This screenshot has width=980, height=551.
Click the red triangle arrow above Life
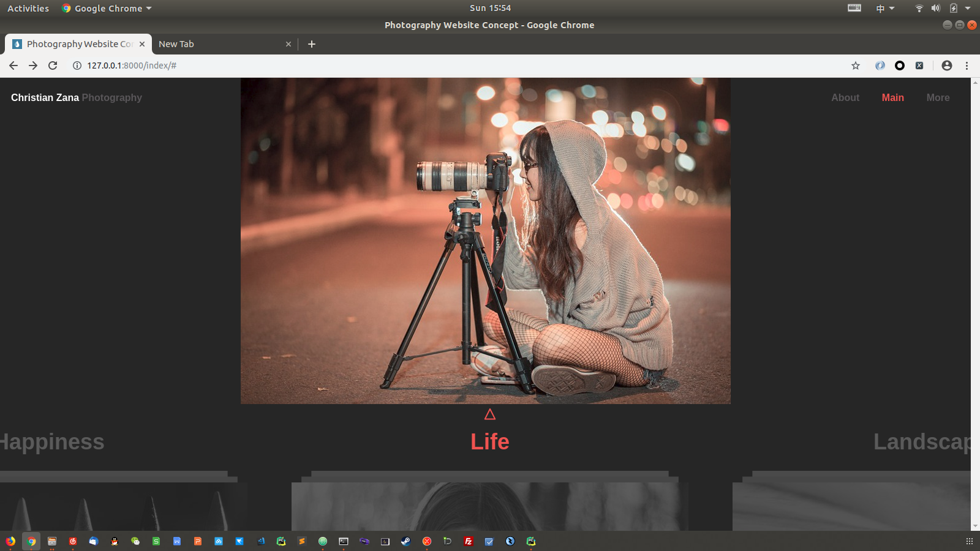tap(489, 415)
